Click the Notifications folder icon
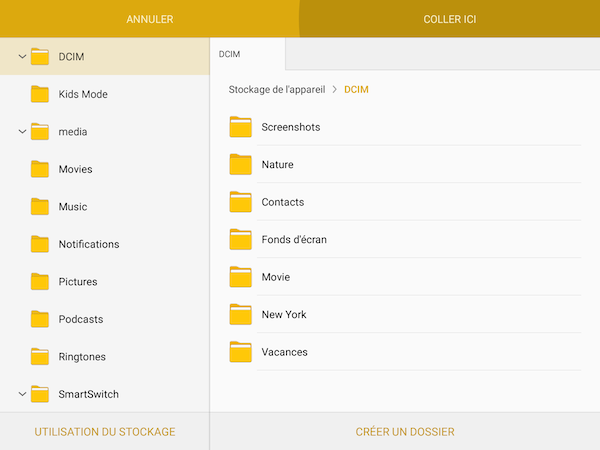Screen dimensions: 600x450 pyautogui.click(x=40, y=244)
